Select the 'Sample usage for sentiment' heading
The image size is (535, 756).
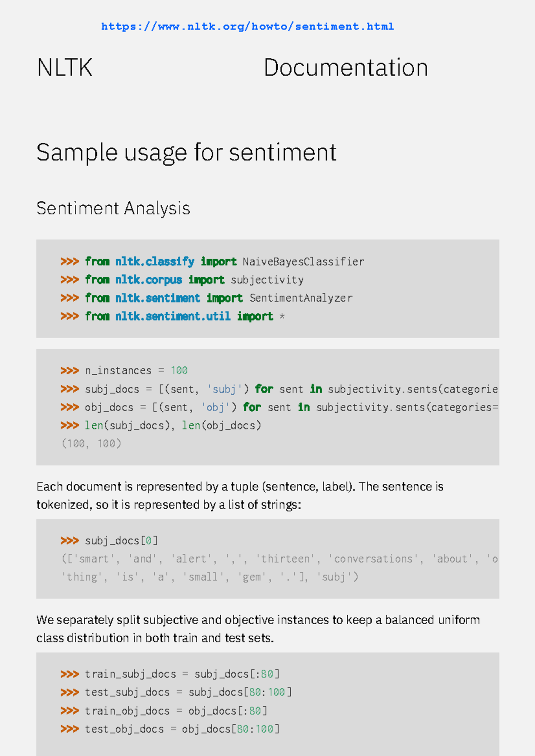(186, 152)
